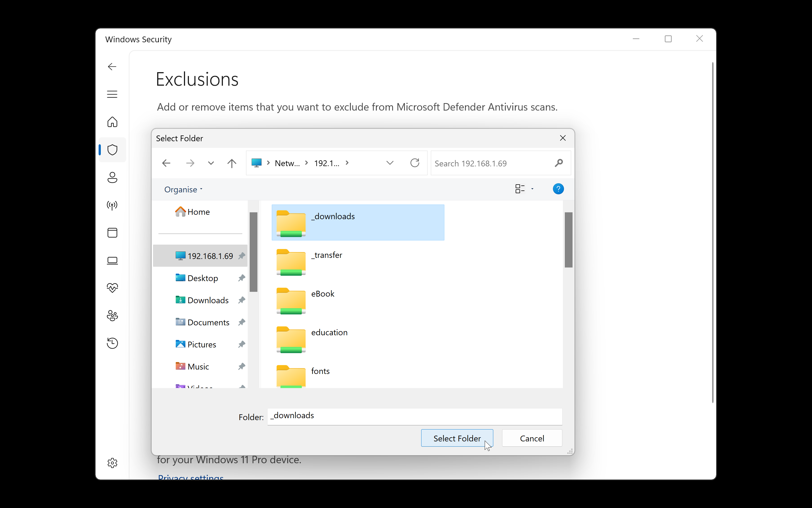Open Device performance & health heart icon

click(112, 288)
